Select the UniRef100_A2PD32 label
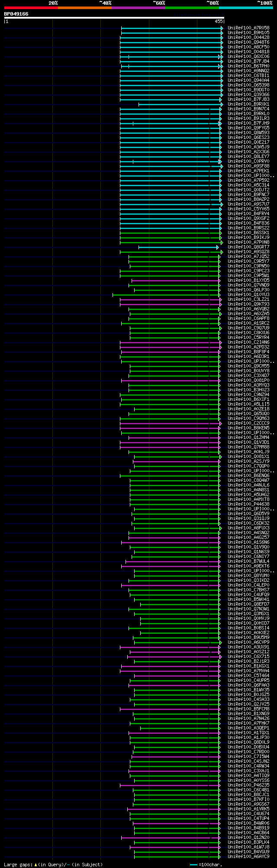277x868 pixels. [248, 347]
